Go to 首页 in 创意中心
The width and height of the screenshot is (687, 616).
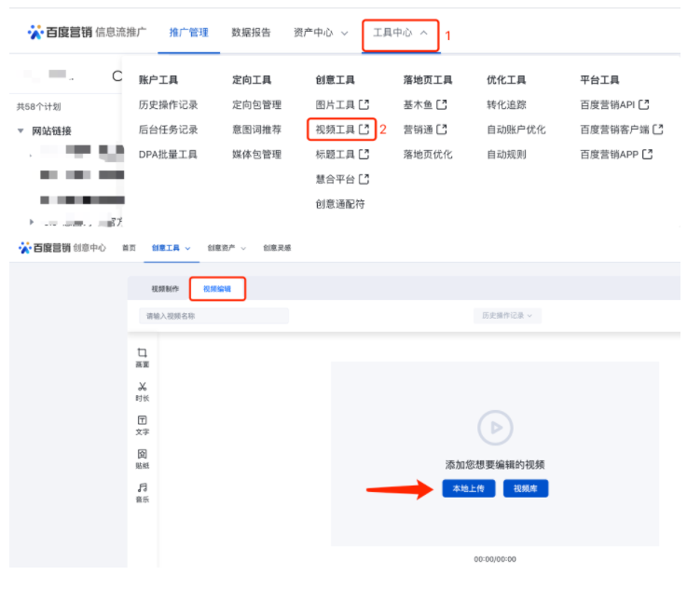pos(129,248)
